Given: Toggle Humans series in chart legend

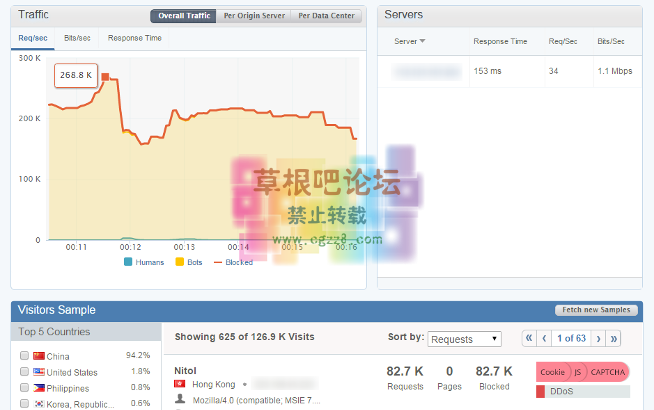Looking at the screenshot, I should (x=144, y=262).
